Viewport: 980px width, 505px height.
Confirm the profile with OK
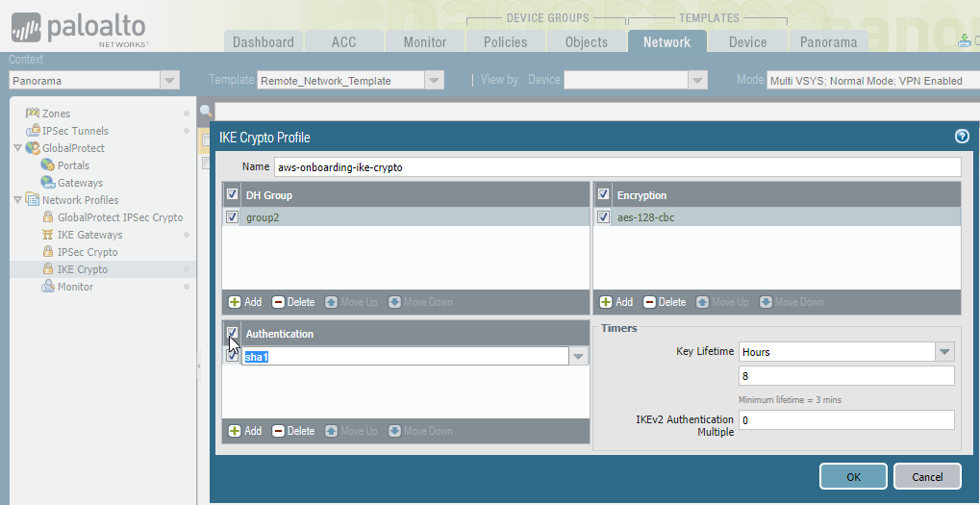click(x=853, y=476)
